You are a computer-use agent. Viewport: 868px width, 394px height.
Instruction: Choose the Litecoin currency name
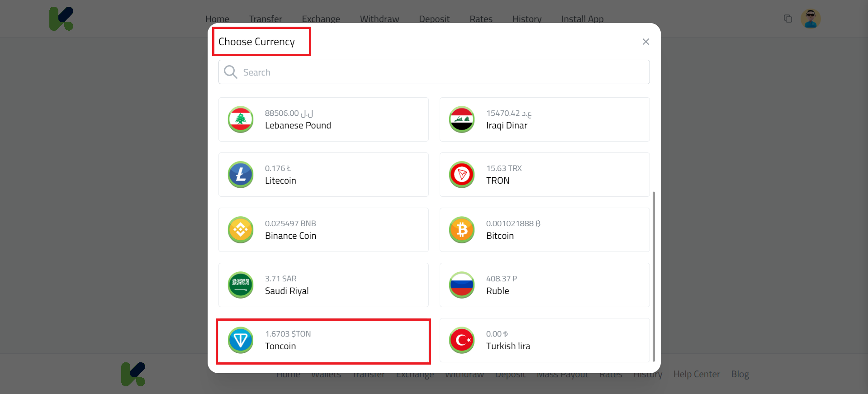coord(280,180)
